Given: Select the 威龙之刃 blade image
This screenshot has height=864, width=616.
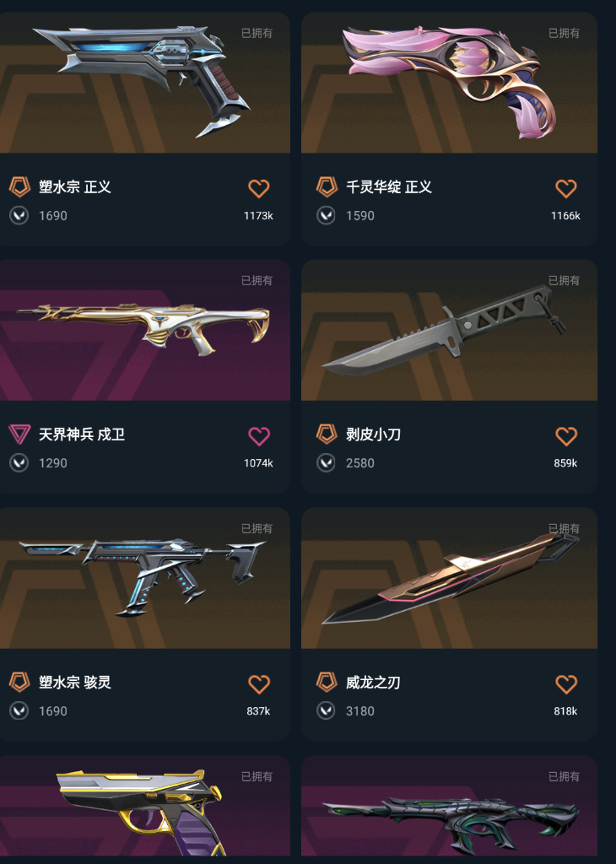Looking at the screenshot, I should point(449,578).
